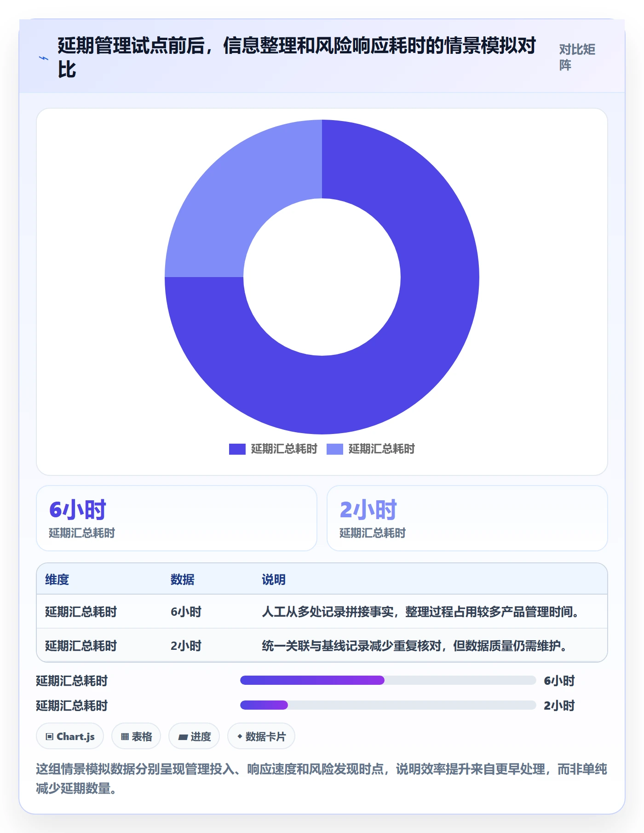Click the light purple legend swatch
644x833 pixels.
pos(335,449)
